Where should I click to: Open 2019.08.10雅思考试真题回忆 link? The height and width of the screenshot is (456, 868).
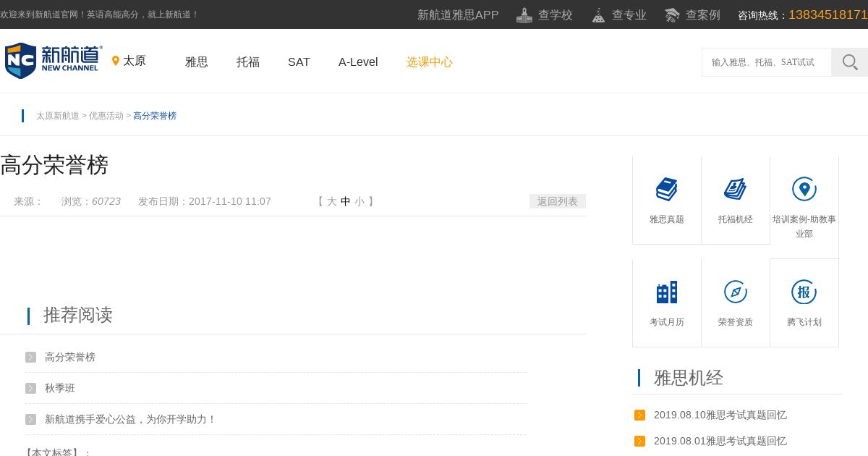pyautogui.click(x=720, y=415)
